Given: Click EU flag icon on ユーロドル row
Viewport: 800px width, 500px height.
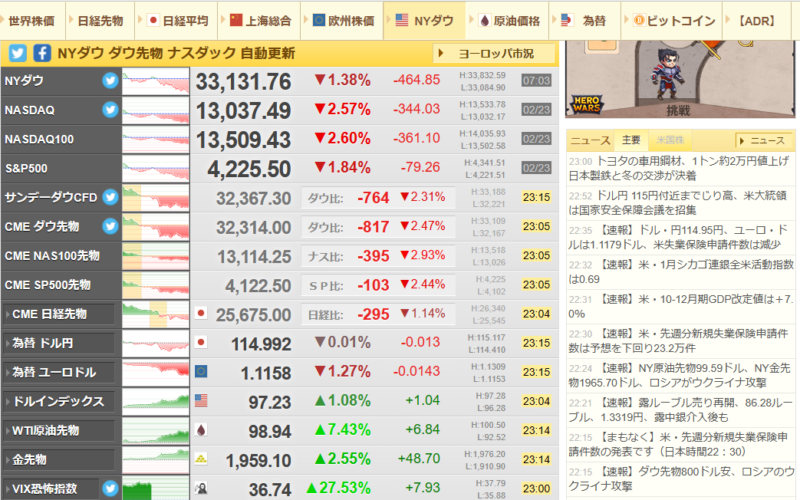Looking at the screenshot, I should point(201,371).
